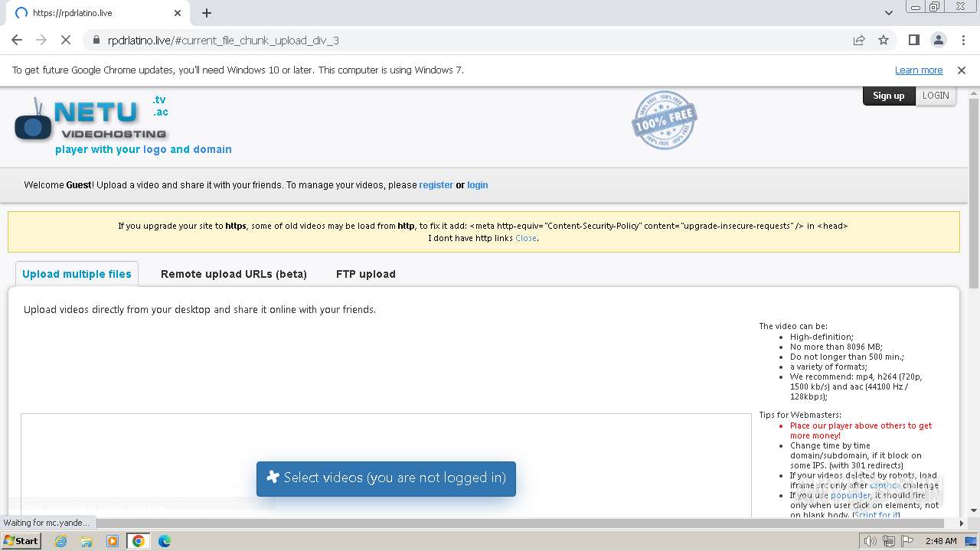The image size is (980, 551).
Task: Go back using browser back arrow
Action: click(17, 40)
